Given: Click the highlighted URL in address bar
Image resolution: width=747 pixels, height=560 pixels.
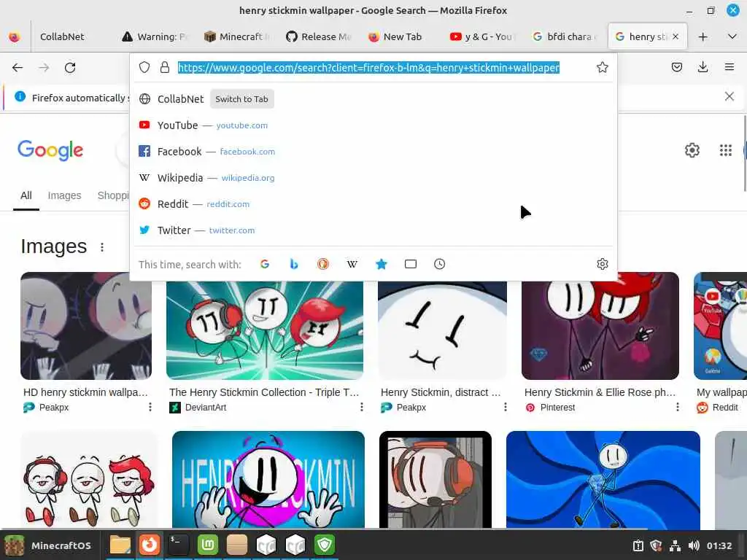Looking at the screenshot, I should [x=368, y=68].
